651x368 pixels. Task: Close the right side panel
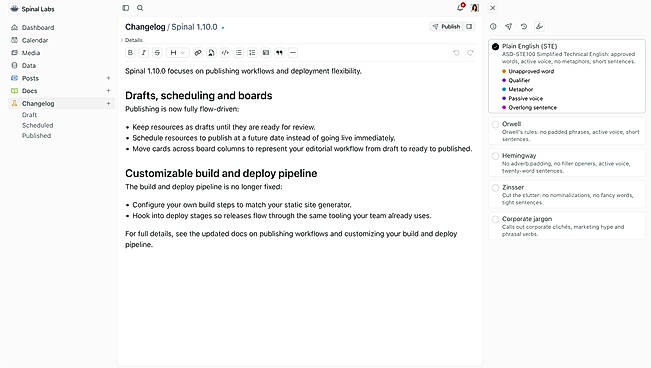[492, 8]
